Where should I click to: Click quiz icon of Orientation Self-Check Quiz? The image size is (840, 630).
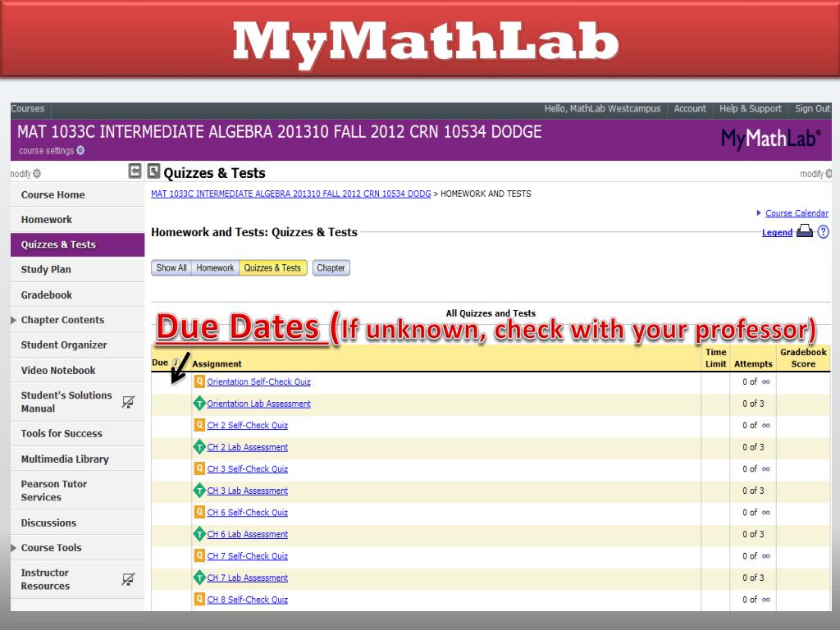199,381
